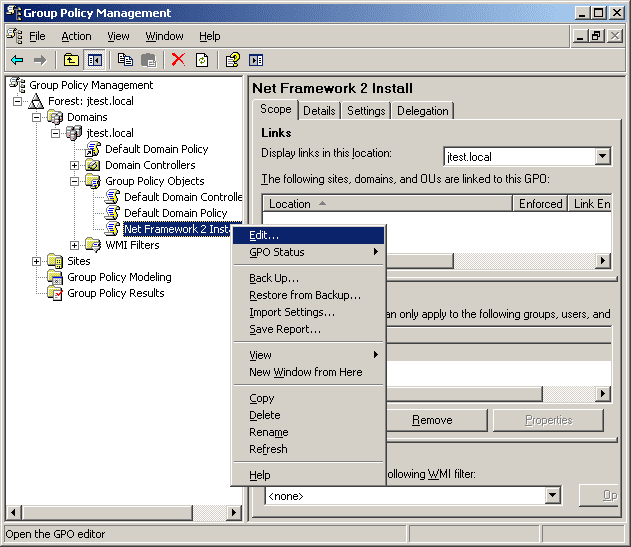Choose Delete from the context menu
The width and height of the screenshot is (631, 547).
[x=308, y=415]
